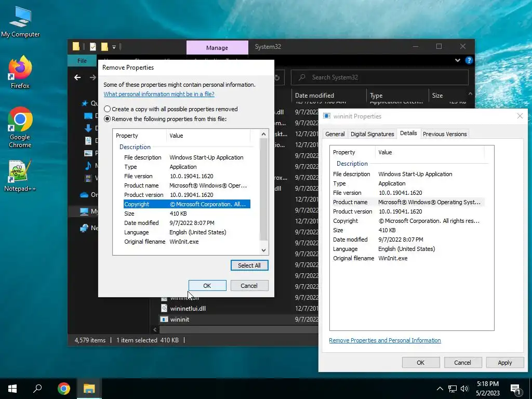Sort by the Size column header

tap(448, 96)
